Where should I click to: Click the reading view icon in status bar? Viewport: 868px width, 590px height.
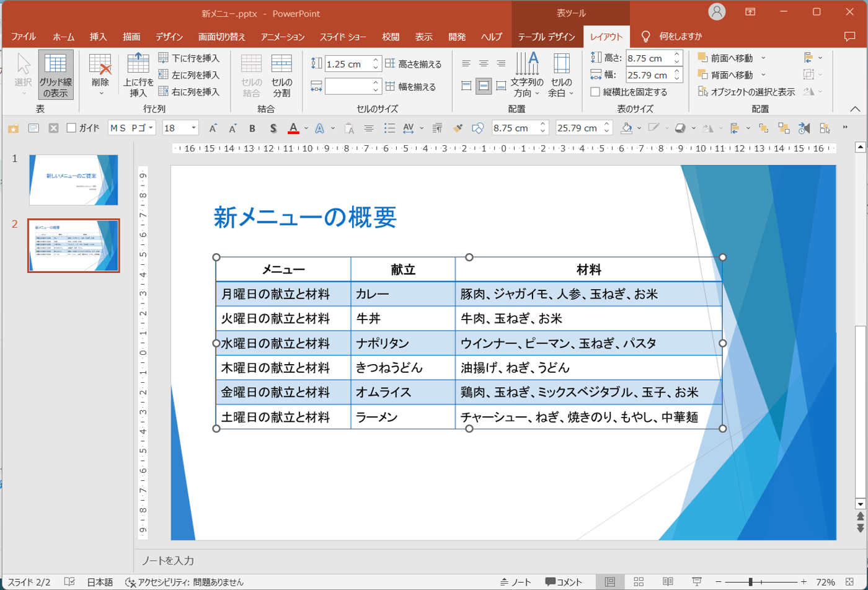click(668, 582)
